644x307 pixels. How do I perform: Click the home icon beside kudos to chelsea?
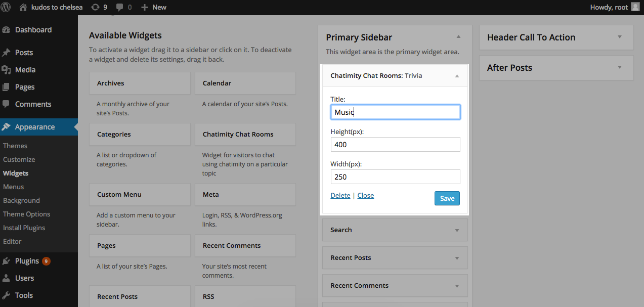tap(23, 7)
